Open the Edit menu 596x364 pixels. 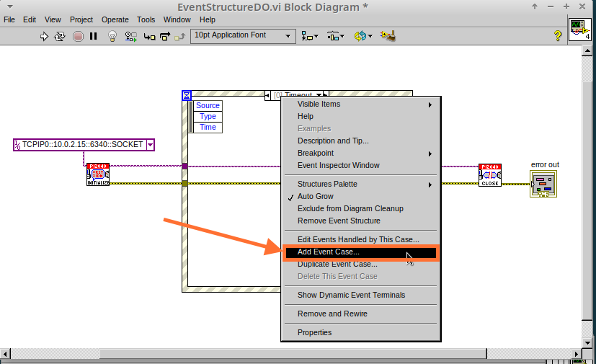pyautogui.click(x=30, y=19)
